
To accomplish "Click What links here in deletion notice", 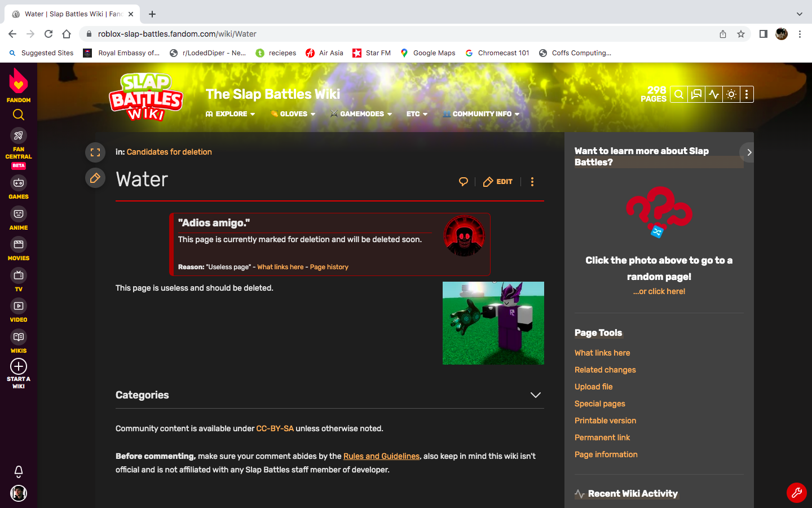I will click(x=280, y=267).
